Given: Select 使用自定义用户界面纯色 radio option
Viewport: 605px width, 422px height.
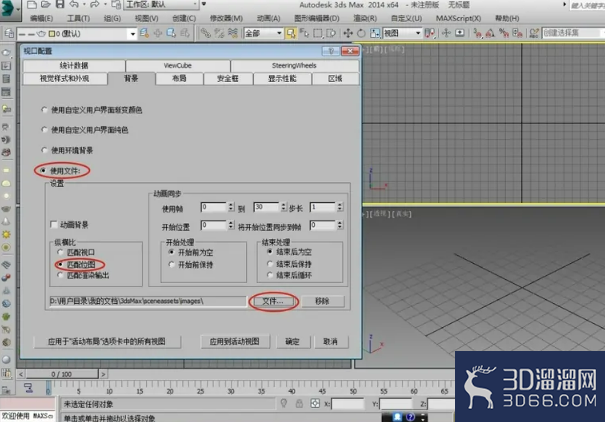Looking at the screenshot, I should coord(44,130).
